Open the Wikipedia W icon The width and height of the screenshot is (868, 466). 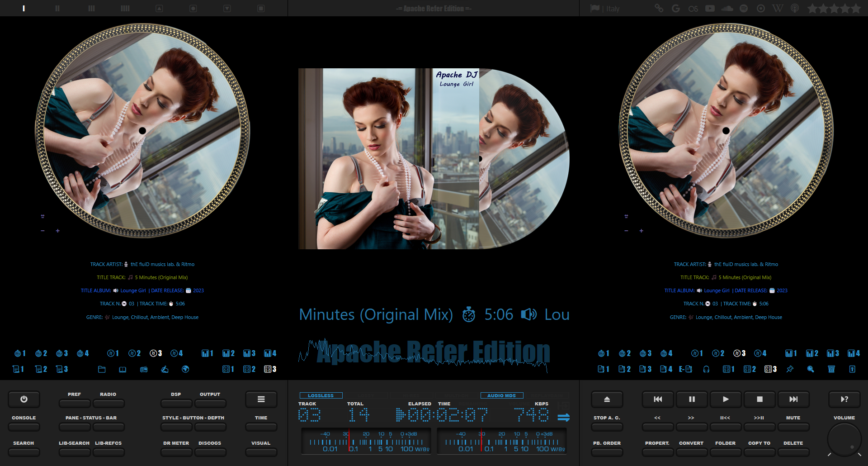(x=778, y=8)
